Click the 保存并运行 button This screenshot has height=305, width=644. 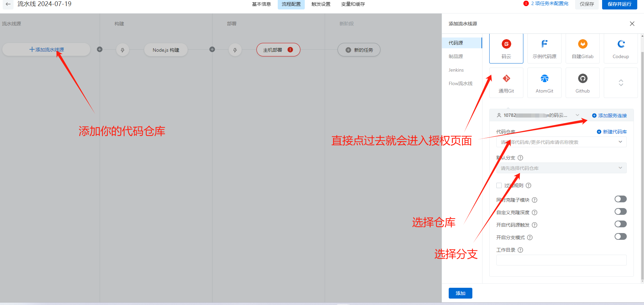[619, 4]
